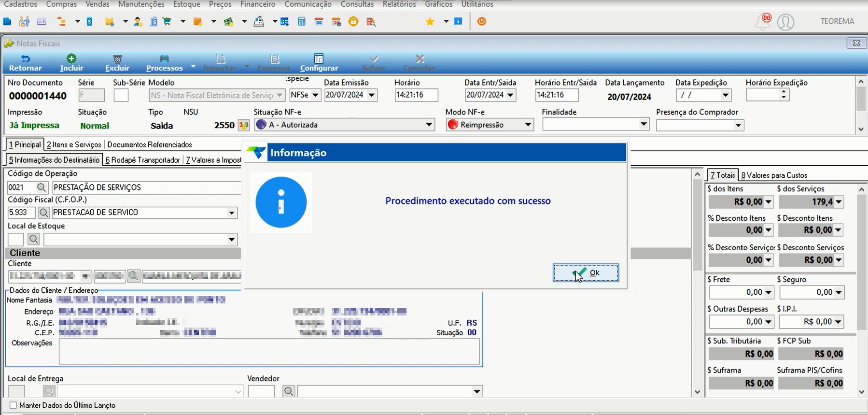This screenshot has width=868, height=415.
Task: Click the search icon beside Código de Operação
Action: click(x=42, y=187)
